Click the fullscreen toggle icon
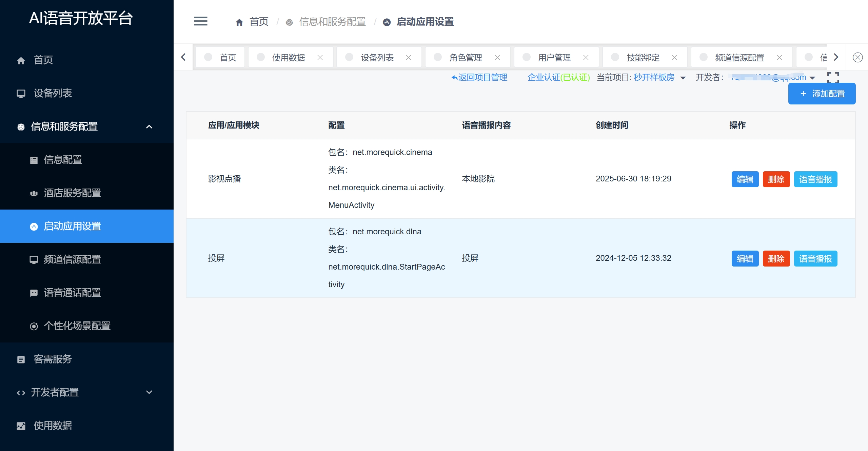 pyautogui.click(x=833, y=77)
